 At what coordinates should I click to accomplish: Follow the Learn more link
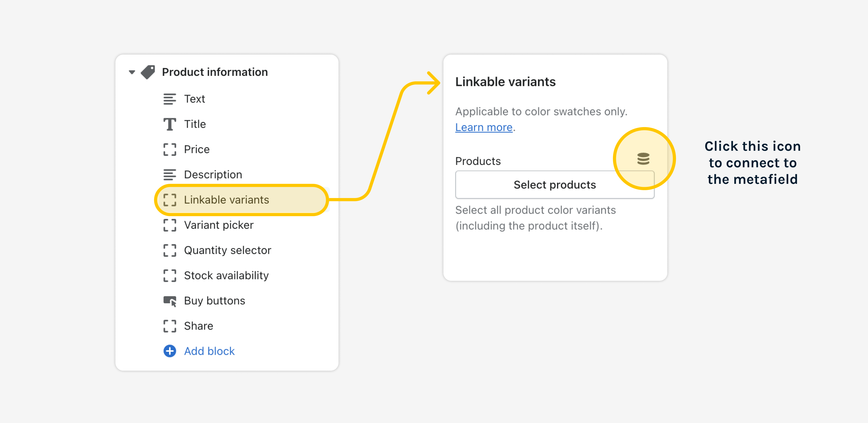coord(484,127)
